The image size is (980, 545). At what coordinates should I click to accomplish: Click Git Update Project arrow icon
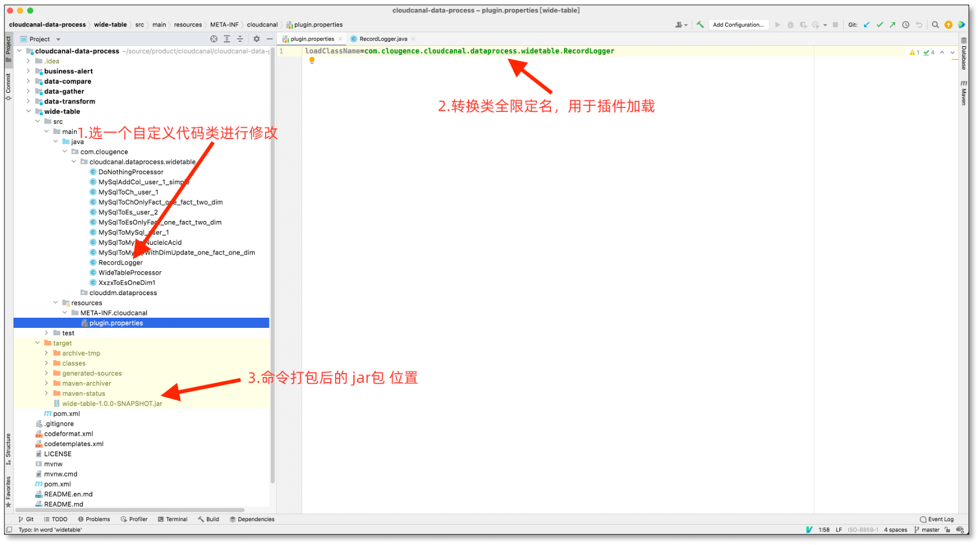[866, 25]
